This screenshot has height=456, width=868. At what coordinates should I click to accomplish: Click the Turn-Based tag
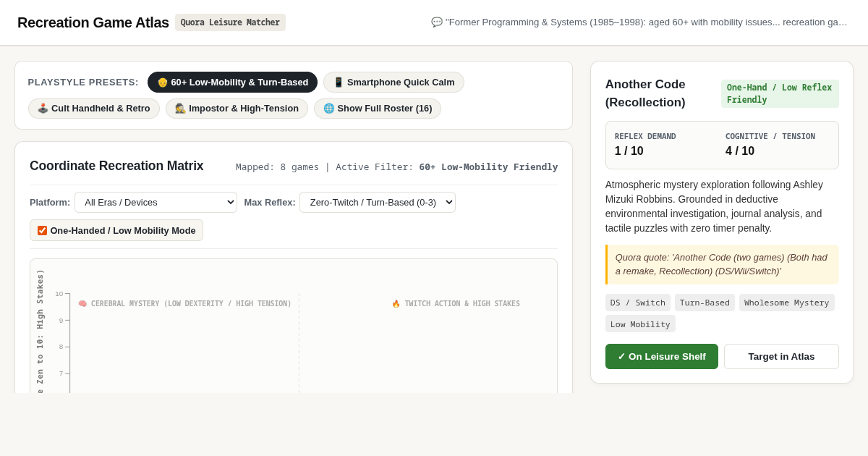click(705, 303)
